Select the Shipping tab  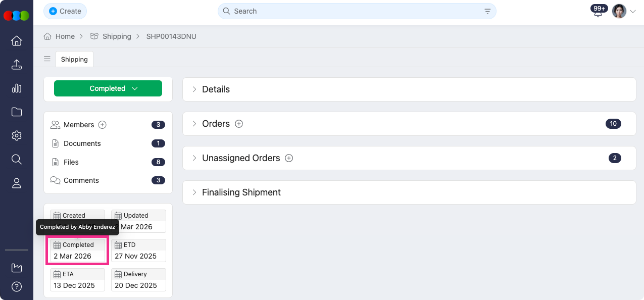(x=74, y=59)
